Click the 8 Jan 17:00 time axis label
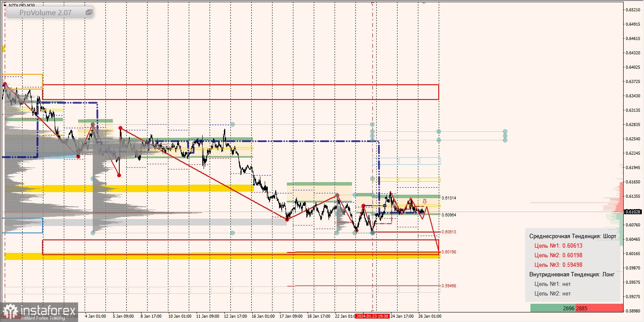Image resolution: width=644 pixels, height=322 pixels. click(x=151, y=316)
